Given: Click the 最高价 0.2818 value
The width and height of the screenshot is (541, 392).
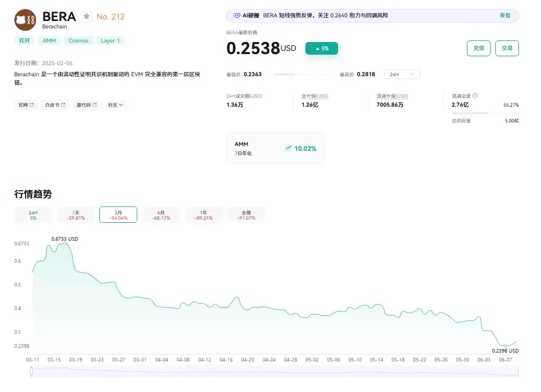Looking at the screenshot, I should (x=366, y=74).
